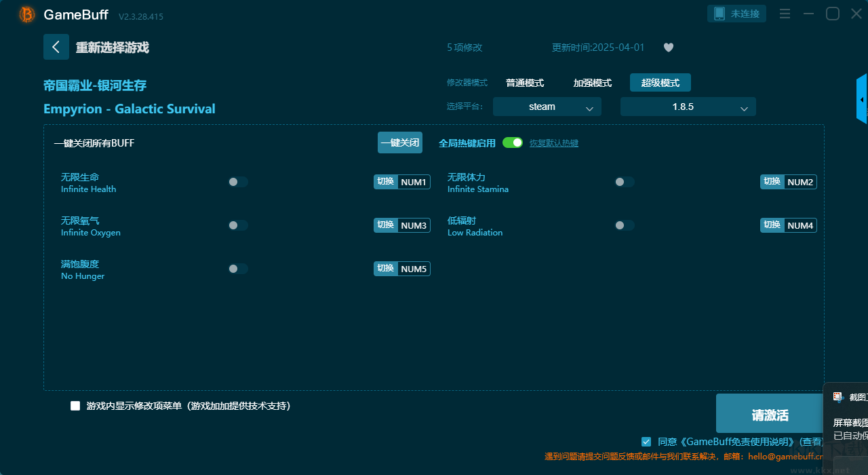This screenshot has width=868, height=475.
Task: Click the 5项修改 count text
Action: coord(465,47)
